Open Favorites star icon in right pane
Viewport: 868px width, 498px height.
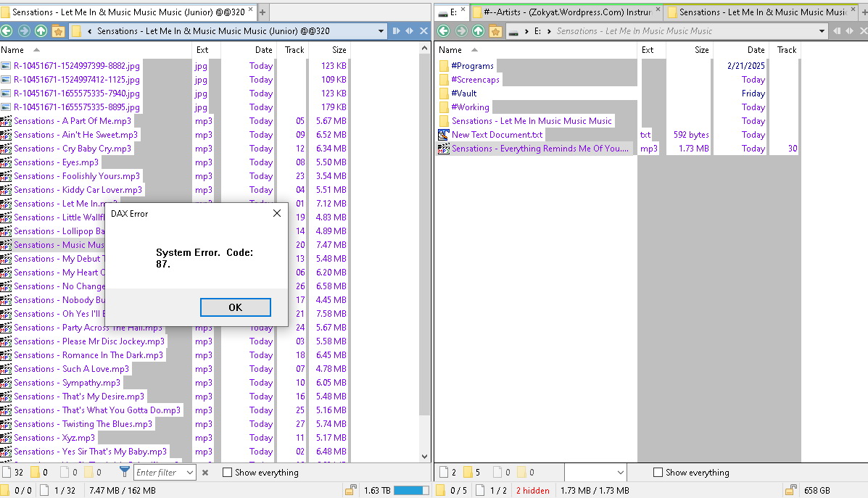[x=495, y=31]
